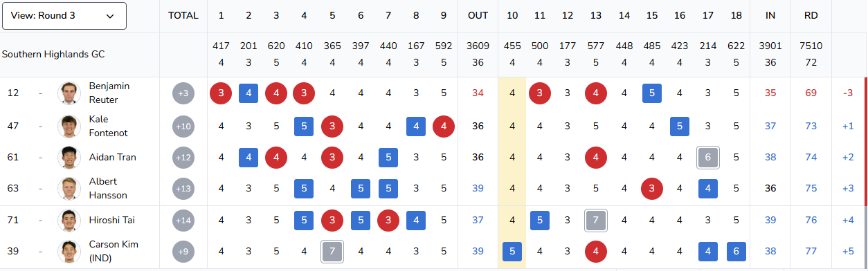Open the View: Round 3 dropdown
The image size is (868, 271).
click(64, 16)
